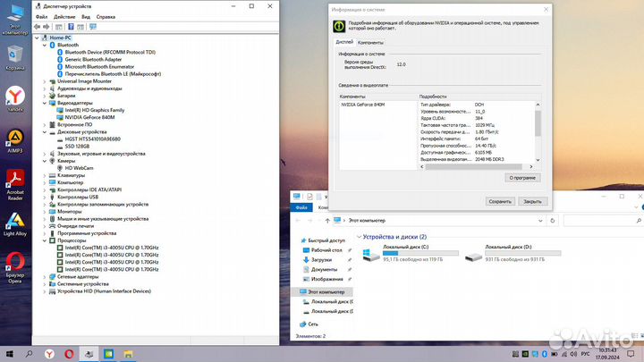The height and width of the screenshot is (362, 644).
Task: Open the Файл tab in Explorer
Action: click(x=301, y=207)
